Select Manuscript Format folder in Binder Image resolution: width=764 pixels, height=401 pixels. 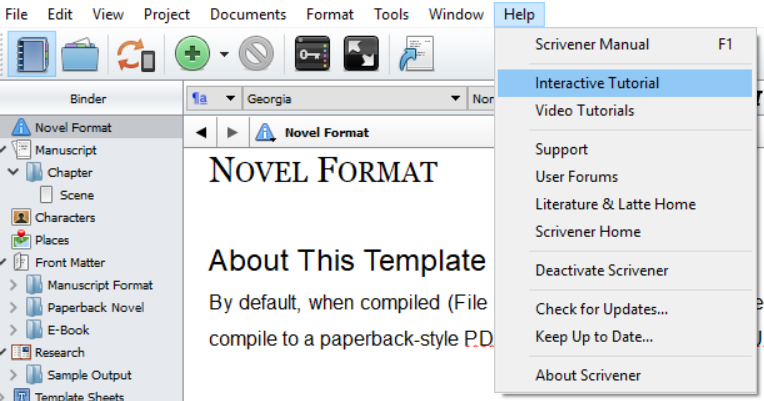pos(100,285)
